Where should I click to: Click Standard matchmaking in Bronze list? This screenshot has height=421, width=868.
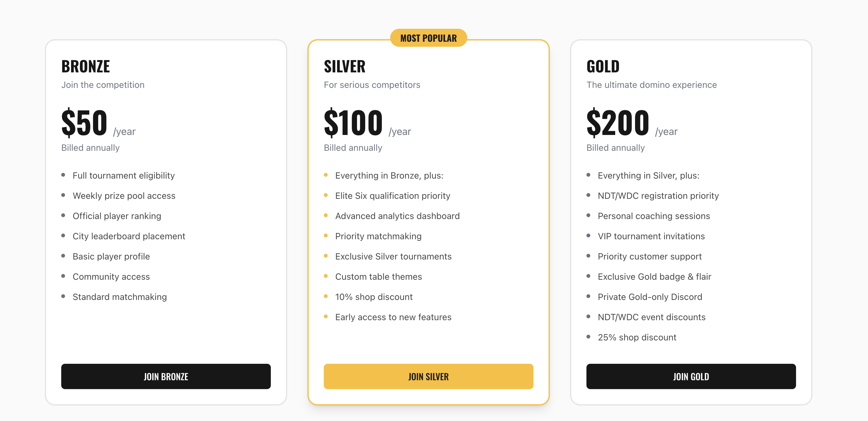(x=120, y=297)
